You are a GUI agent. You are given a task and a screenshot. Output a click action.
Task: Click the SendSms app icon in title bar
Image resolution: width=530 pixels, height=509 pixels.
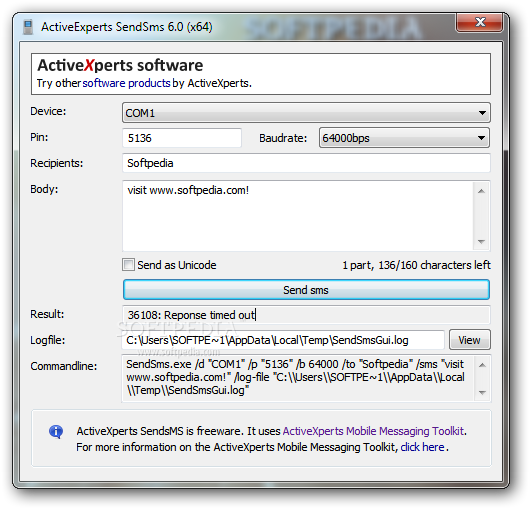point(28,27)
